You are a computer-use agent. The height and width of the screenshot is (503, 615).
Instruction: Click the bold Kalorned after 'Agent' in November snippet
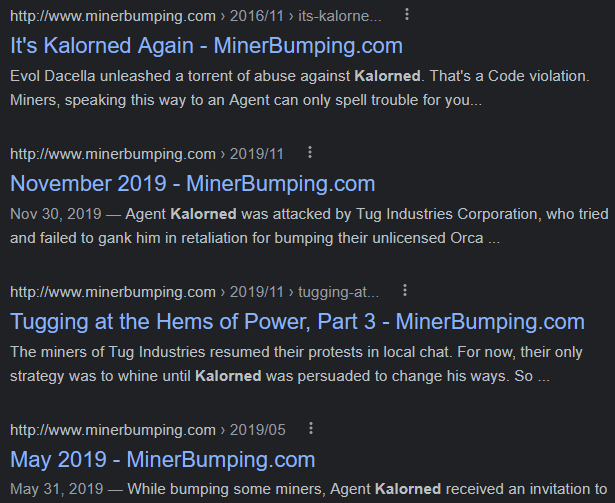coord(204,214)
